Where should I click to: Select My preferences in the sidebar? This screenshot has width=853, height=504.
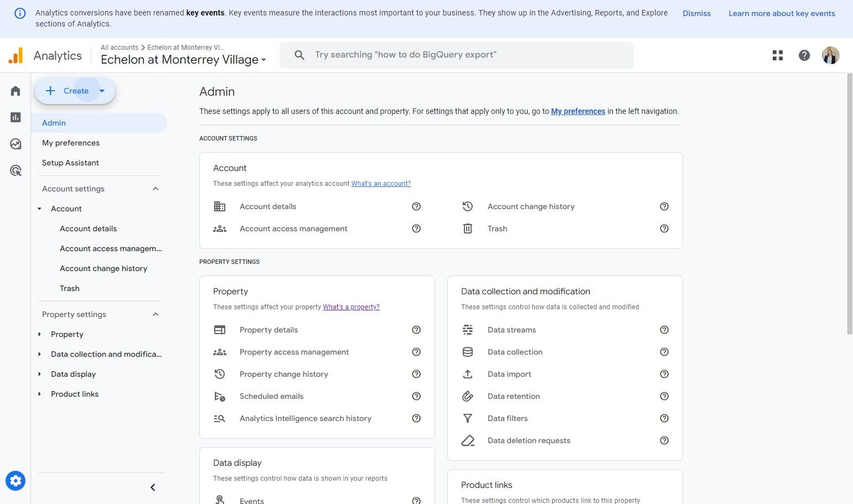[x=71, y=143]
